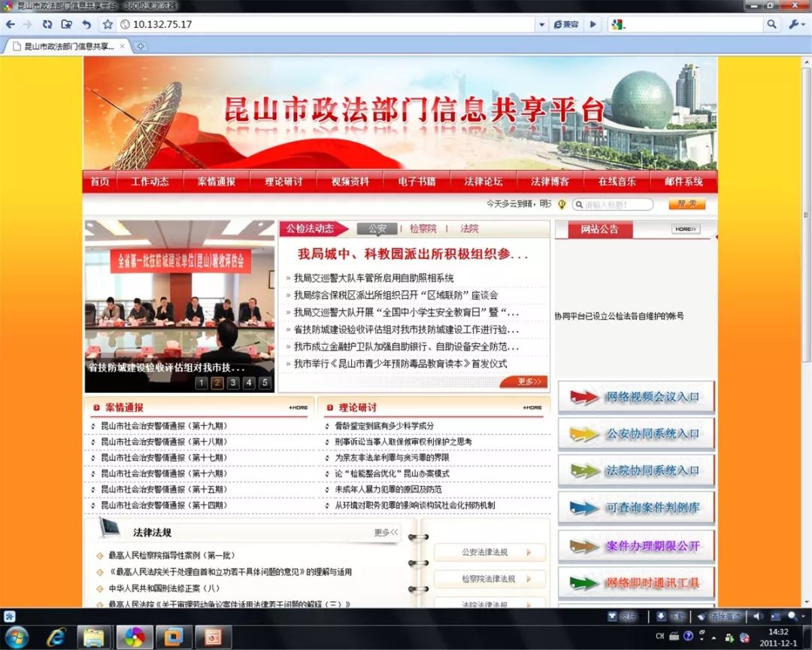Open the search engine selector dropdown

click(618, 24)
